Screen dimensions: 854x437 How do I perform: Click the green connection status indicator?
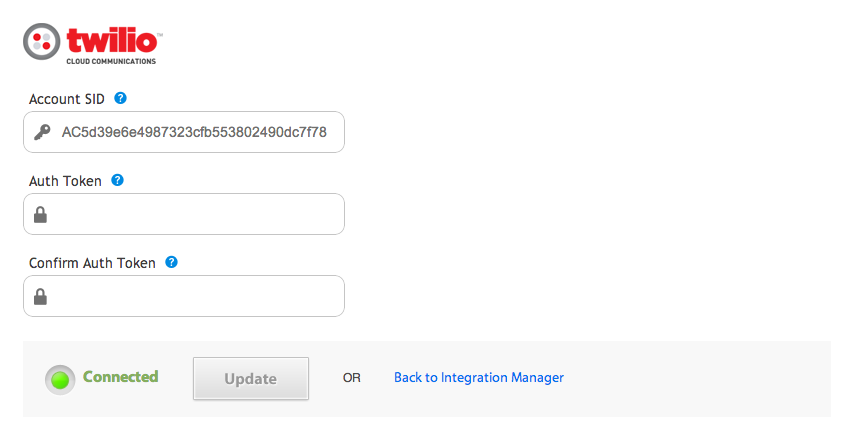(x=60, y=380)
